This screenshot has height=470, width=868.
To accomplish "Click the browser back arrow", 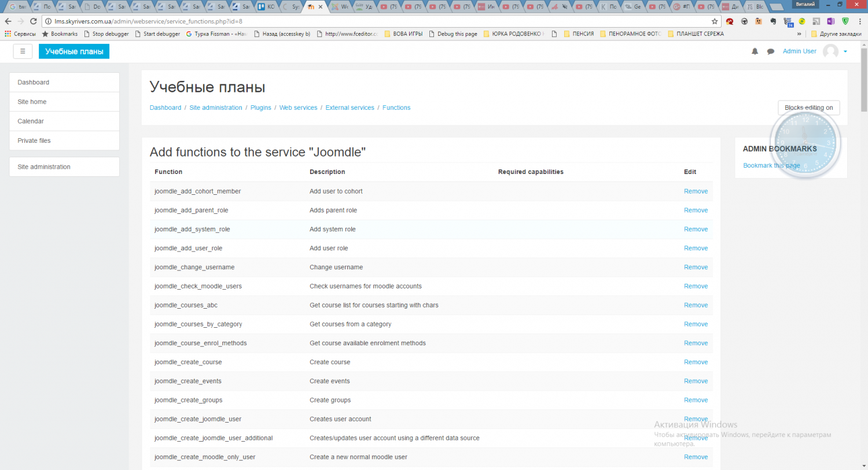I will [x=8, y=21].
